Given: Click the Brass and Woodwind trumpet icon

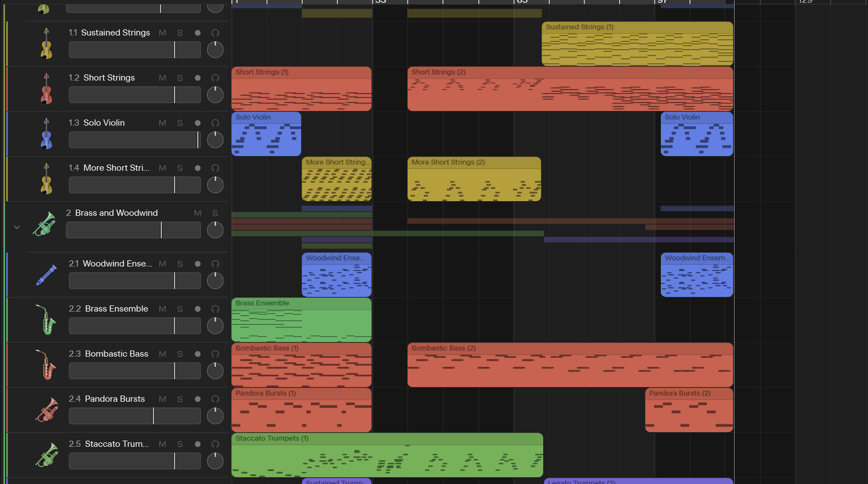Looking at the screenshot, I should click(x=44, y=224).
